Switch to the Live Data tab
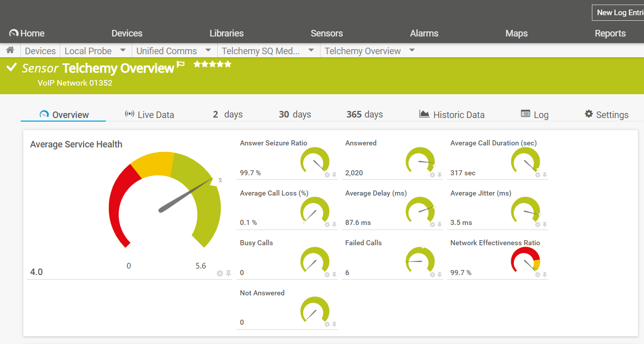 (x=149, y=114)
